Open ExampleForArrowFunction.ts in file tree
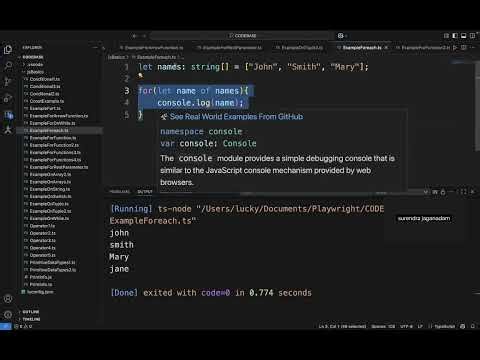The image size is (480, 360). (x=59, y=116)
